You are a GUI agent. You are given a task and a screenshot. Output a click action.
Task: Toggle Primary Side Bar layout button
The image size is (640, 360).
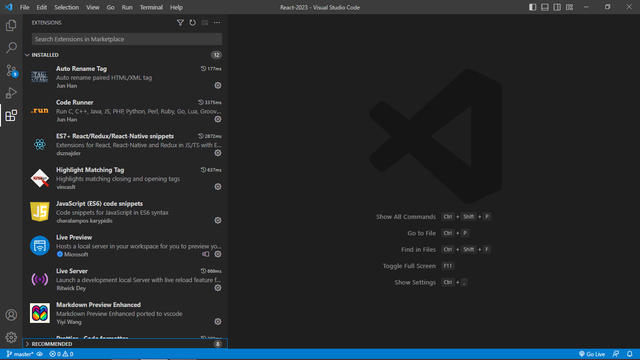(533, 7)
